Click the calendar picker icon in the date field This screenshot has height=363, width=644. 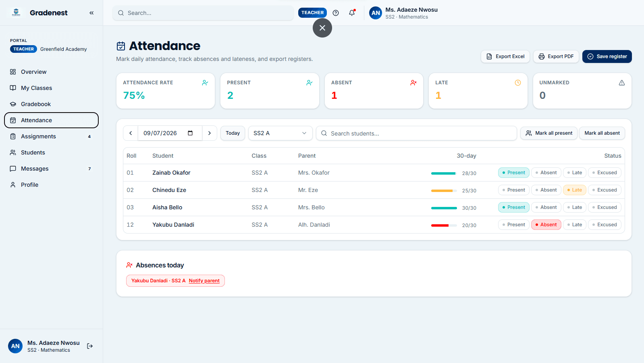click(x=190, y=133)
